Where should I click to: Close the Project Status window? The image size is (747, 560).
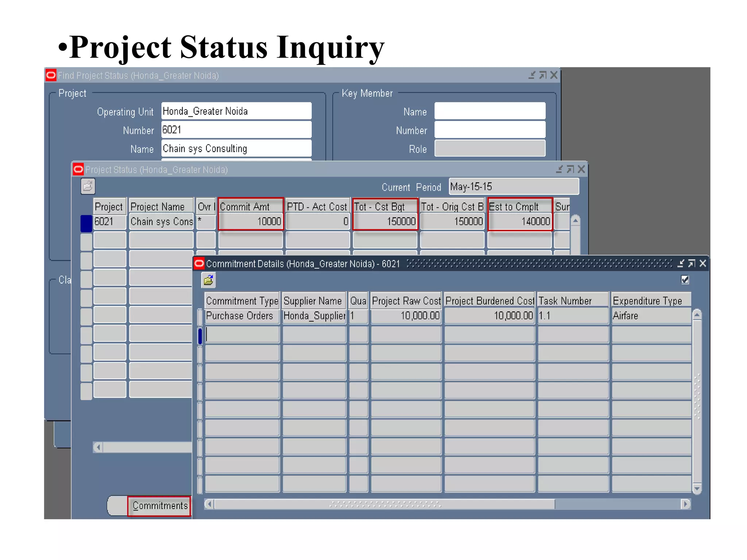(581, 169)
